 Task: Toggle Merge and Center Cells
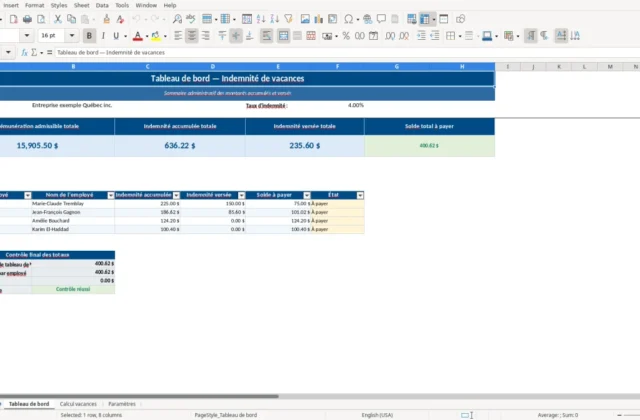coord(283,36)
